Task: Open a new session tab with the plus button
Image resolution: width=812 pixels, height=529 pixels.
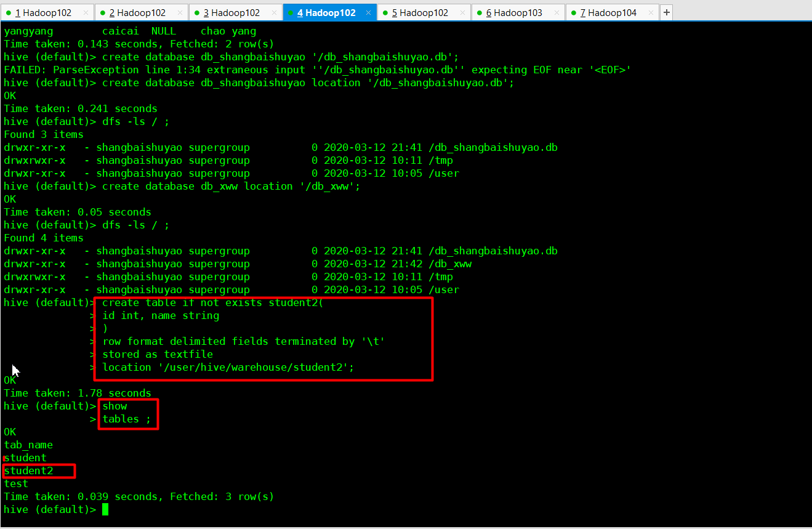Action: pyautogui.click(x=667, y=12)
